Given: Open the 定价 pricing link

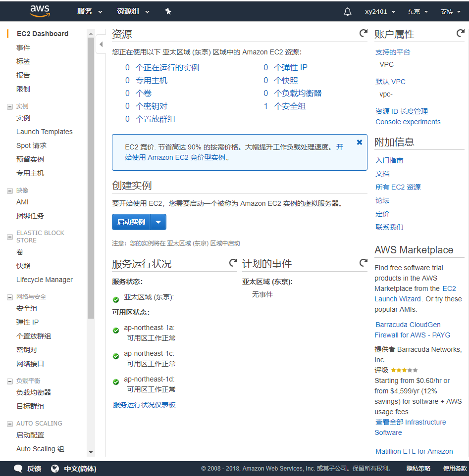Looking at the screenshot, I should coord(382,214).
